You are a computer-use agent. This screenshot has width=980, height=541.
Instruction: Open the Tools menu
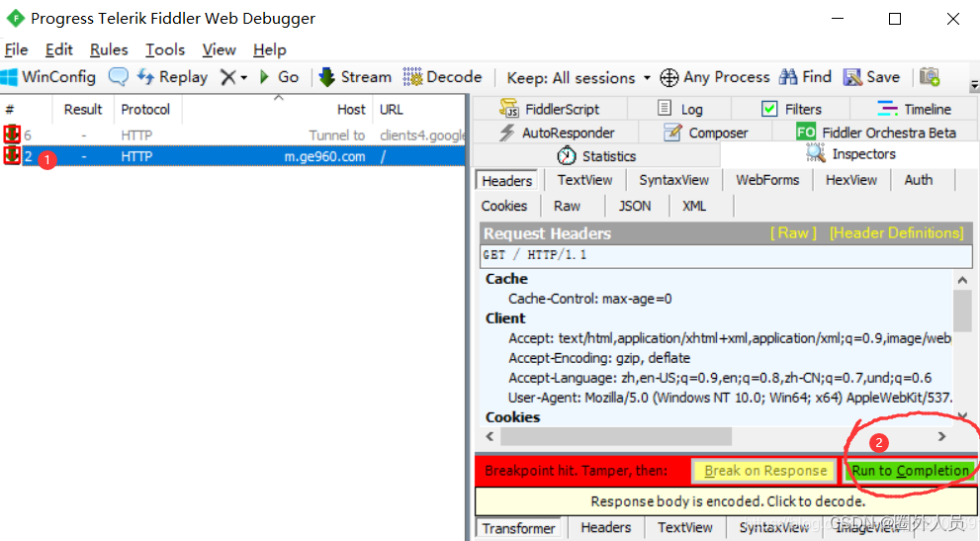[165, 49]
